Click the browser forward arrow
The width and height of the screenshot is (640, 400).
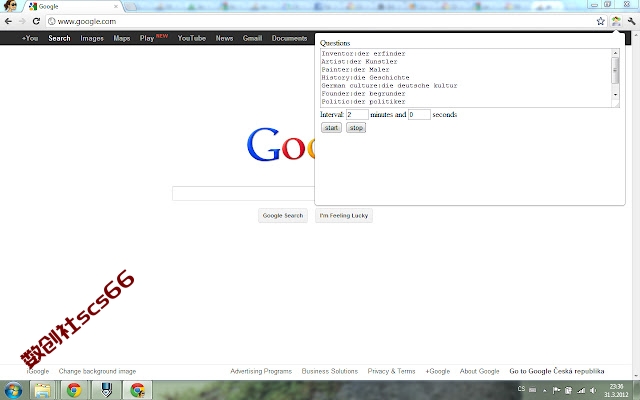coord(22,21)
